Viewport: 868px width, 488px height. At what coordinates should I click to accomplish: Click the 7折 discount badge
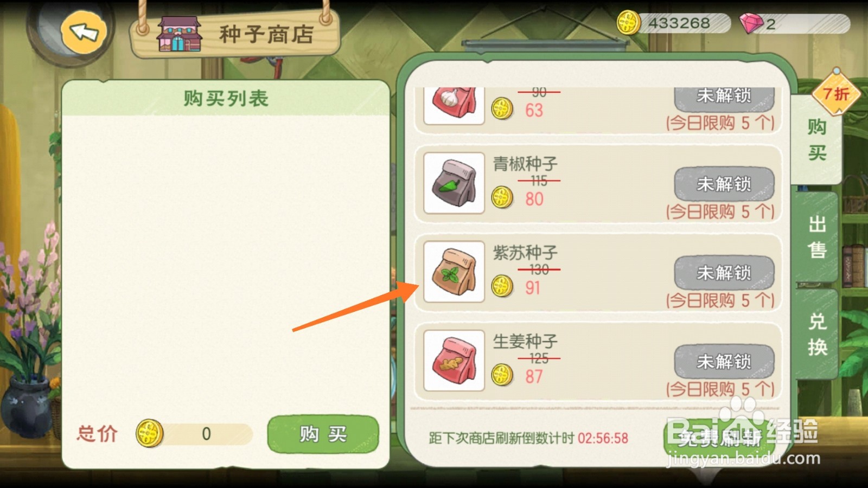point(836,94)
